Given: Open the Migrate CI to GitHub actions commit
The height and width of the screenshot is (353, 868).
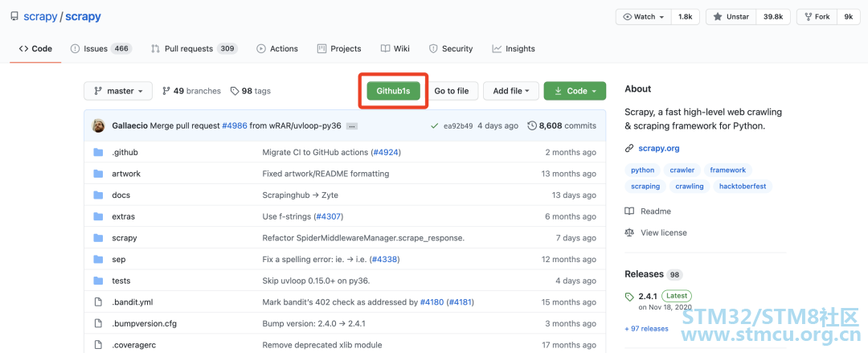Looking at the screenshot, I should point(315,153).
